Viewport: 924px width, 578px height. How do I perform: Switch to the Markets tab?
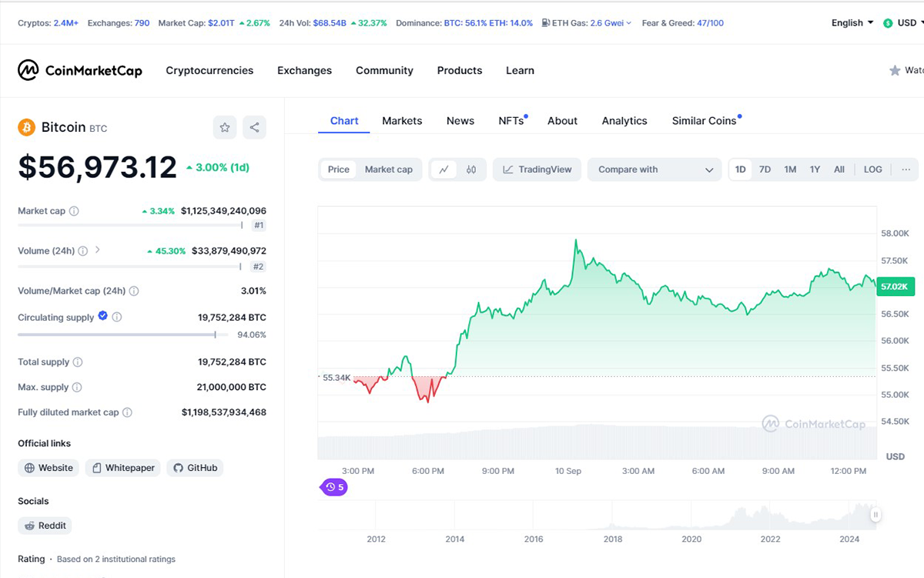point(402,121)
